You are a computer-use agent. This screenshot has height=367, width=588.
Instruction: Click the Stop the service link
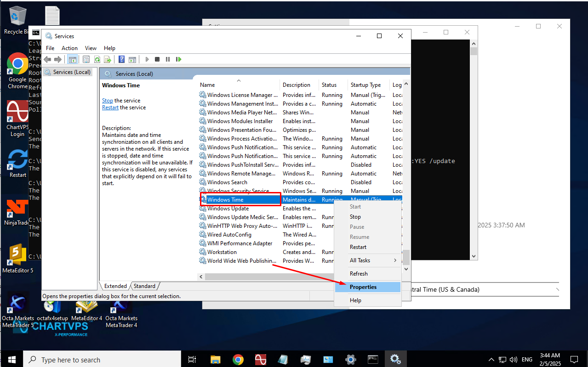click(108, 101)
